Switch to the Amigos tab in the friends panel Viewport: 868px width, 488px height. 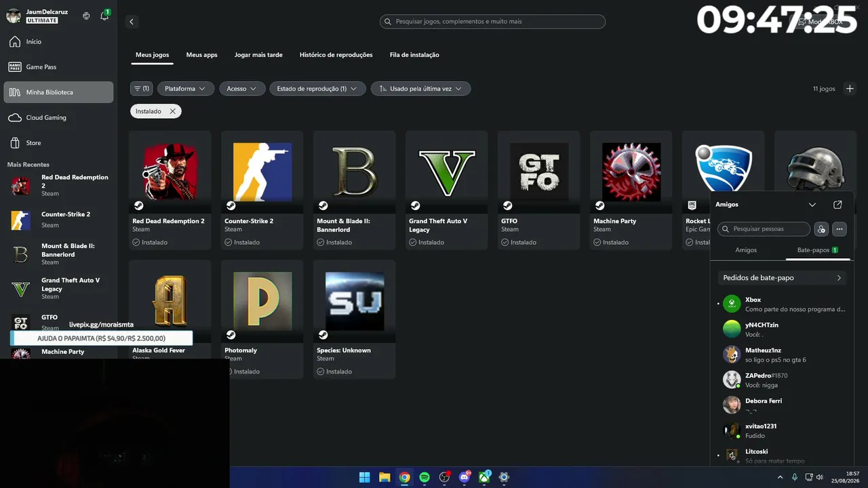pos(746,250)
